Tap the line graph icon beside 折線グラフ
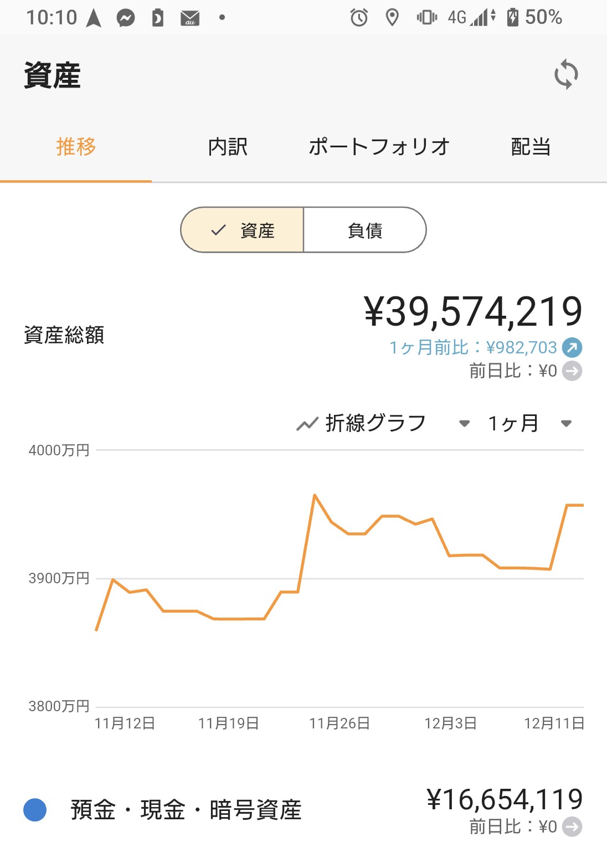The height and width of the screenshot is (868, 607). [307, 424]
